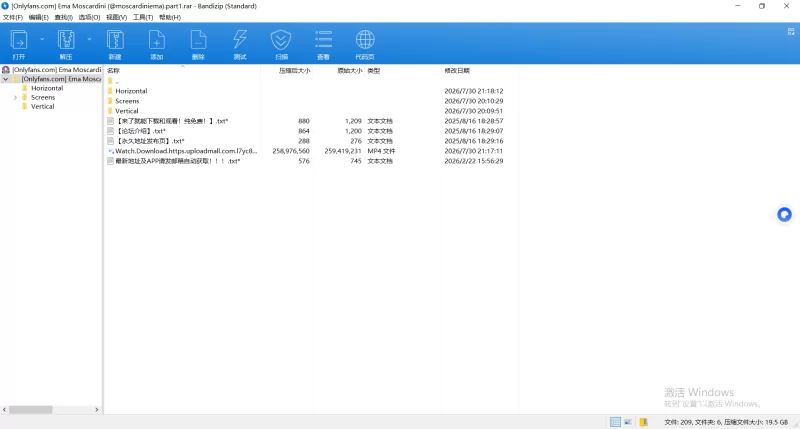Click the MP4 文件 type cell
This screenshot has width=800, height=429.
pyautogui.click(x=381, y=151)
